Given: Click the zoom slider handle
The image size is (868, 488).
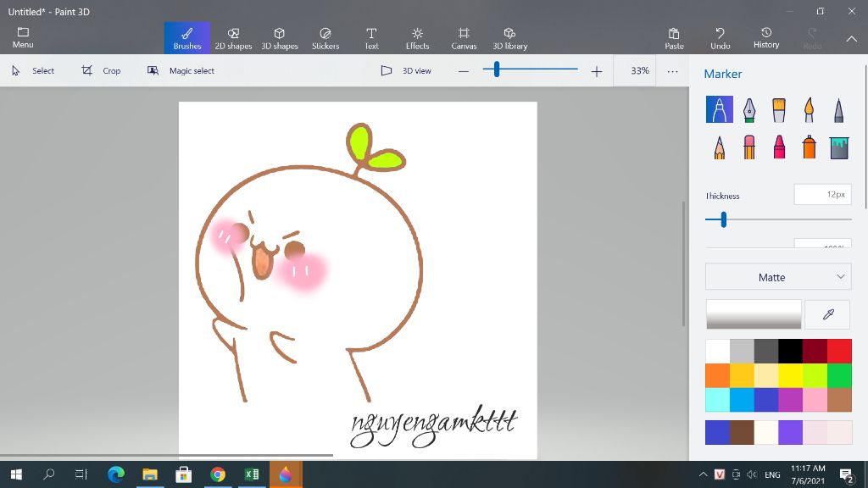Looking at the screenshot, I should 497,69.
